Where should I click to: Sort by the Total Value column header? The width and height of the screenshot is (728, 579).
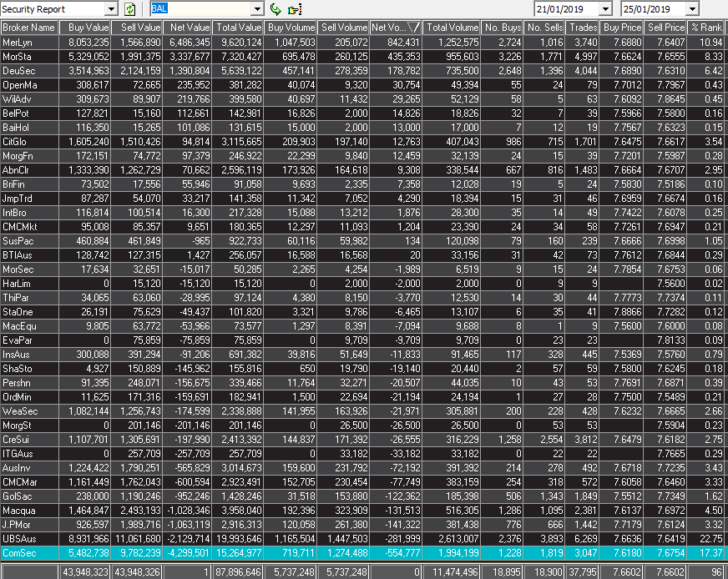tap(238, 28)
